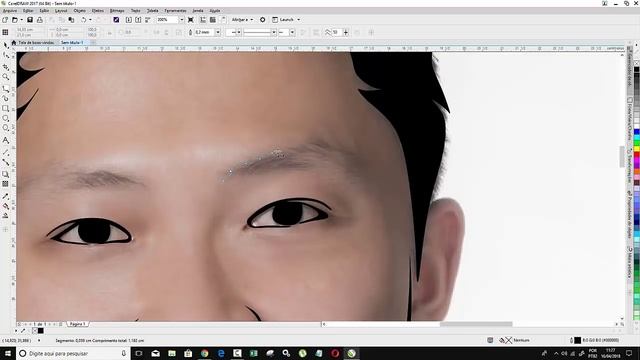
Task: Click the Full-Screen Preview icon
Action: 191,20
